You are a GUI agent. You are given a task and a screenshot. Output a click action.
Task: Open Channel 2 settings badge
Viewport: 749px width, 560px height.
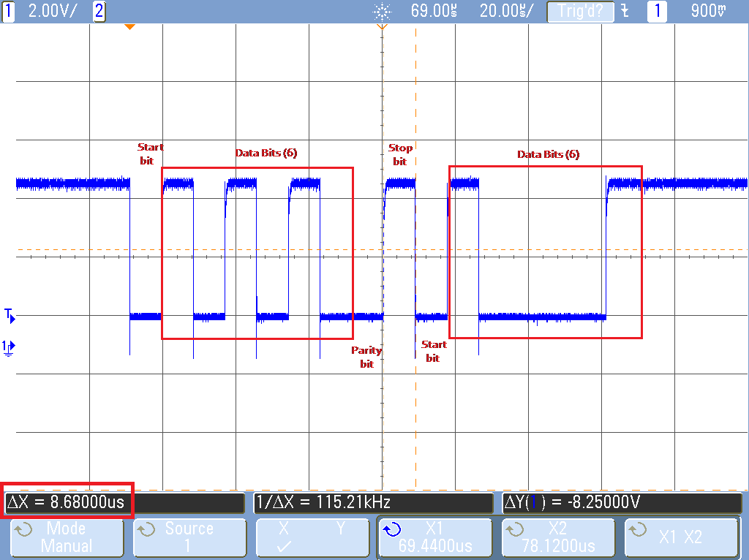coord(98,10)
